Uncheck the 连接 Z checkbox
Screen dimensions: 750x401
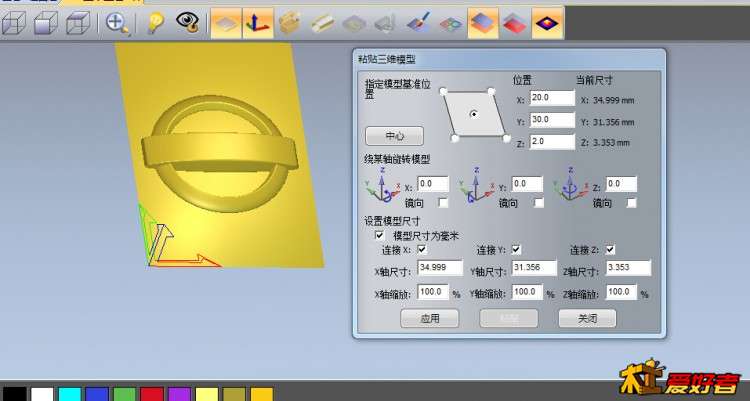(x=610, y=249)
